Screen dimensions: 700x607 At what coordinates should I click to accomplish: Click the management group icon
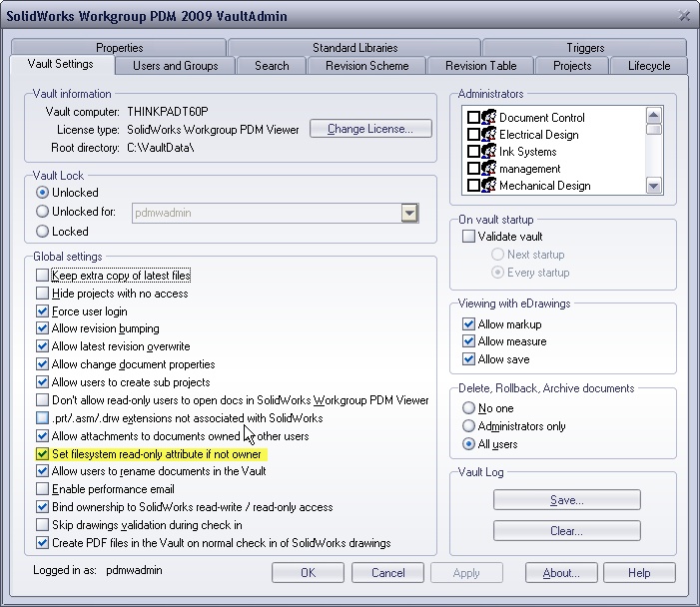tap(489, 169)
